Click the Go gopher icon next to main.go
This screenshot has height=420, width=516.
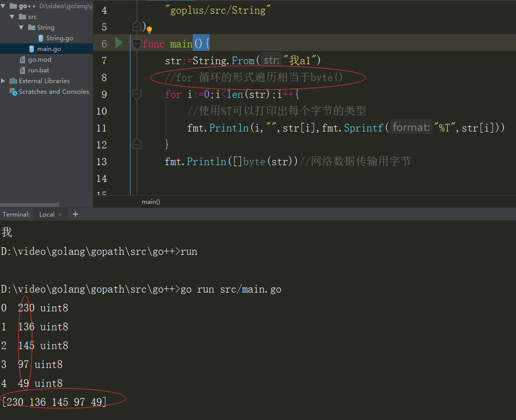tap(32, 48)
